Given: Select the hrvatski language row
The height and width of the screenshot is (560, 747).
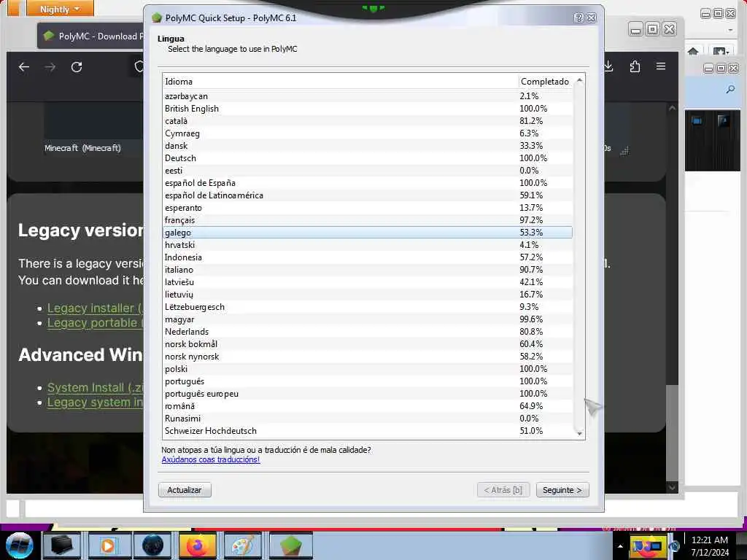Looking at the screenshot, I should pyautogui.click(x=368, y=245).
